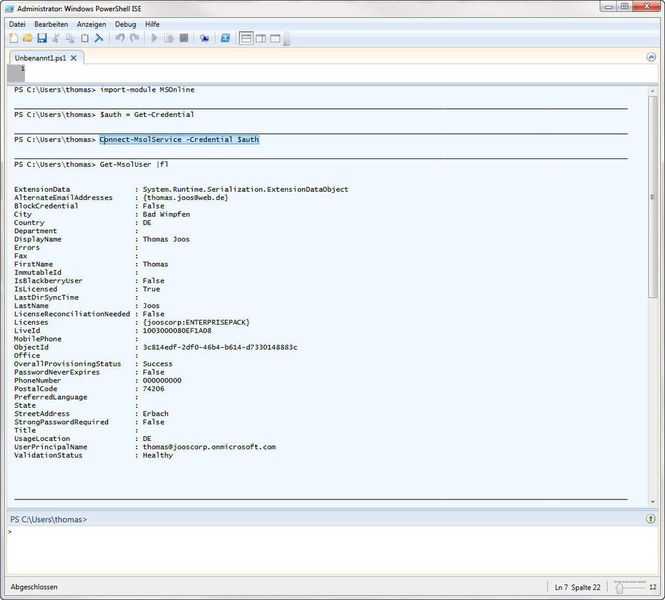Click the ValidationStatus value 'Healthy'

click(x=158, y=455)
